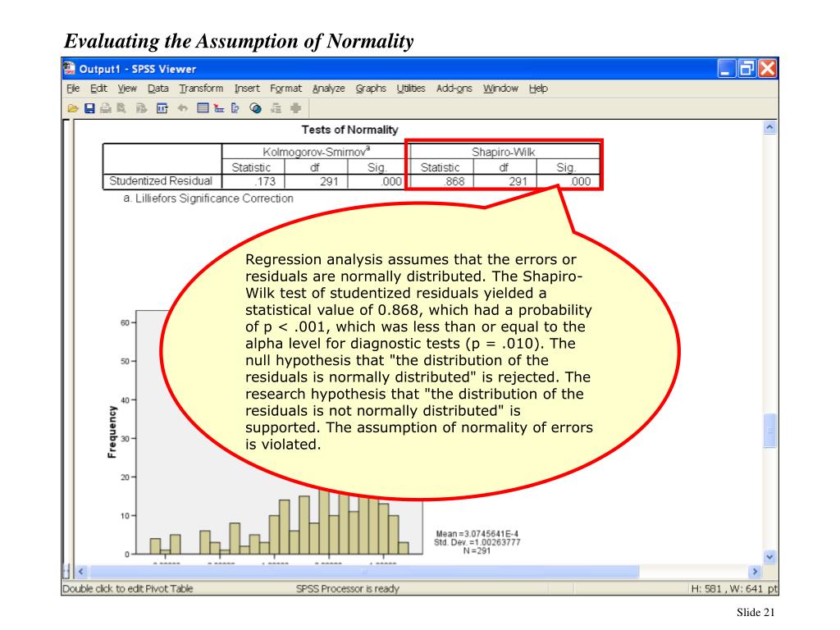
Task: Open the Format menu
Action: click(x=285, y=89)
